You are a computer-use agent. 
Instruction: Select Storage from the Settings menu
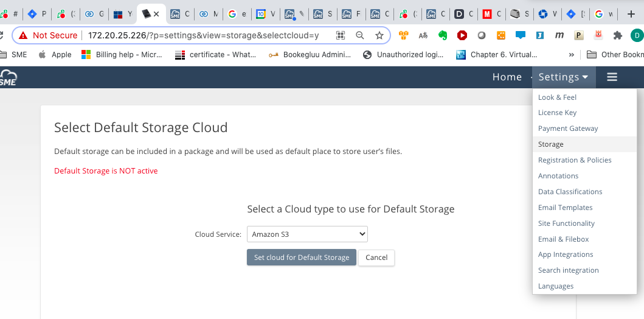(550, 144)
